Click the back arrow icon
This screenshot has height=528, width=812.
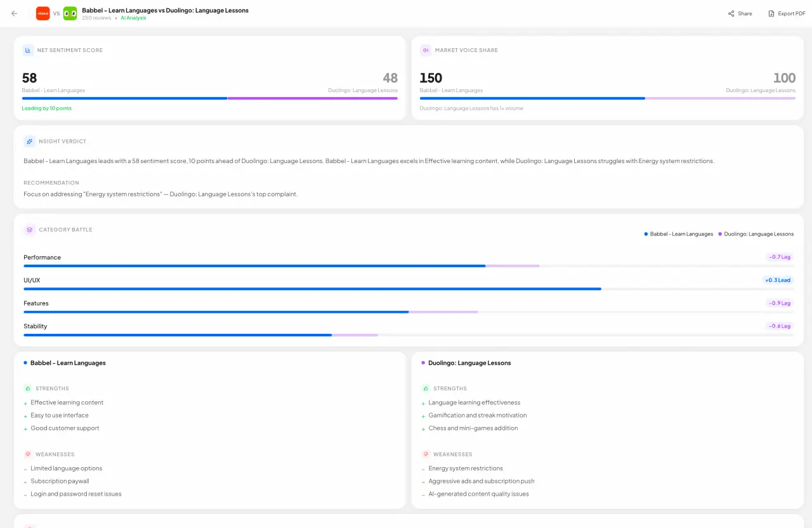14,13
